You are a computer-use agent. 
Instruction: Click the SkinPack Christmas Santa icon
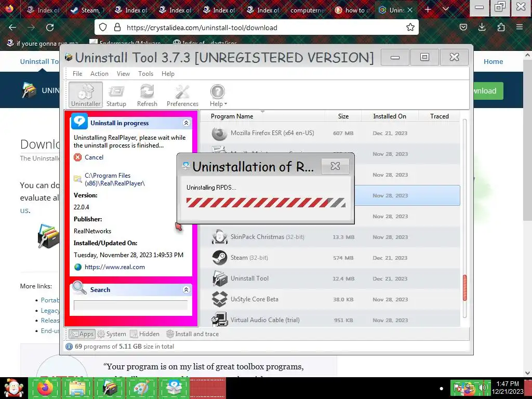click(x=219, y=237)
